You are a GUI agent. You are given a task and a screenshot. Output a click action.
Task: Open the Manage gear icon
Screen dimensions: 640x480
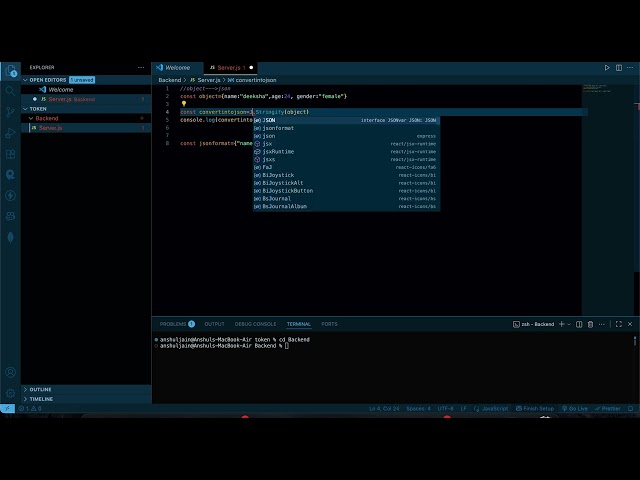(10, 393)
